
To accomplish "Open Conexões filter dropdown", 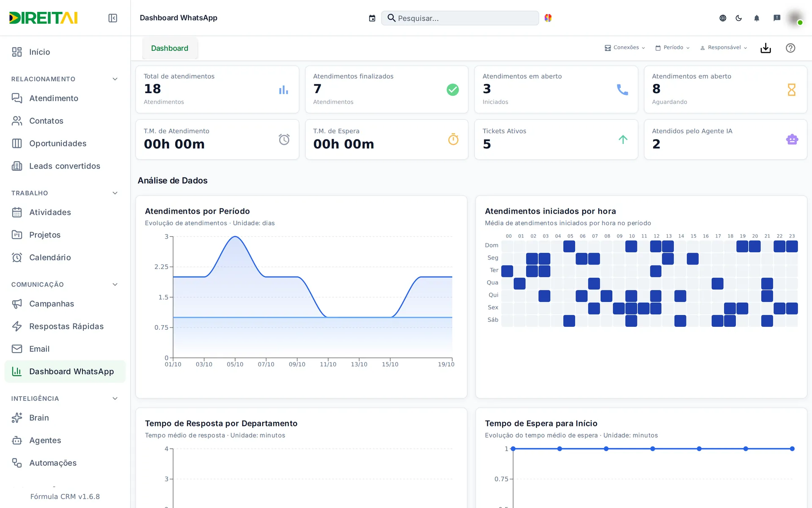I will 625,47.
